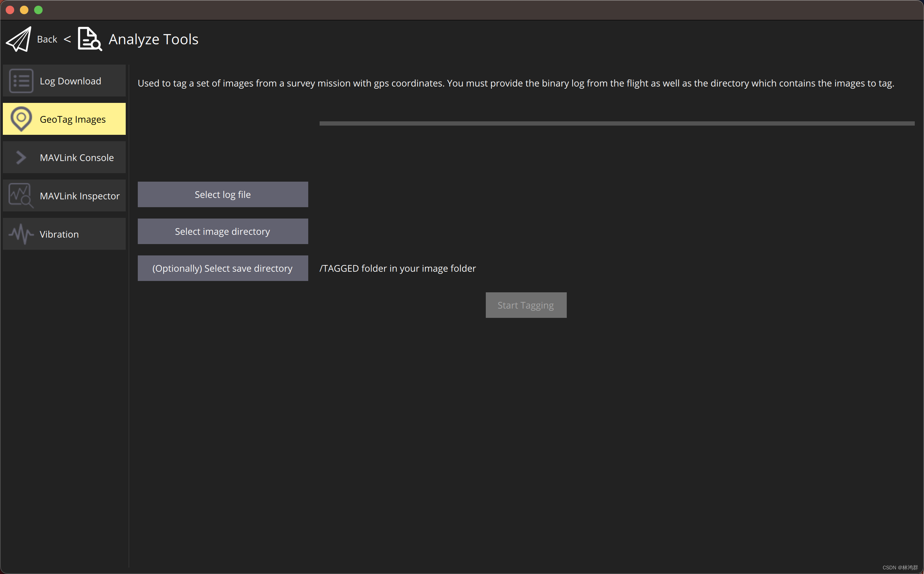924x574 pixels.
Task: Click the tagging progress bar
Action: point(616,123)
